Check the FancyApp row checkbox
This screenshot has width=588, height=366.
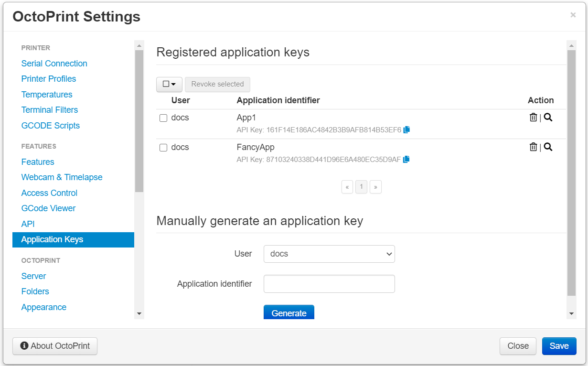(164, 147)
